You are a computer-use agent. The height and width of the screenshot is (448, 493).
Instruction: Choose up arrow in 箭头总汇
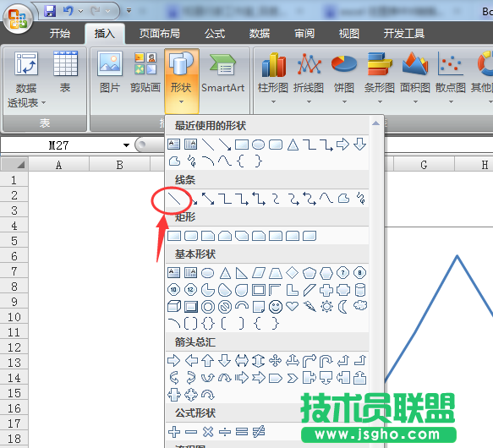tap(208, 360)
